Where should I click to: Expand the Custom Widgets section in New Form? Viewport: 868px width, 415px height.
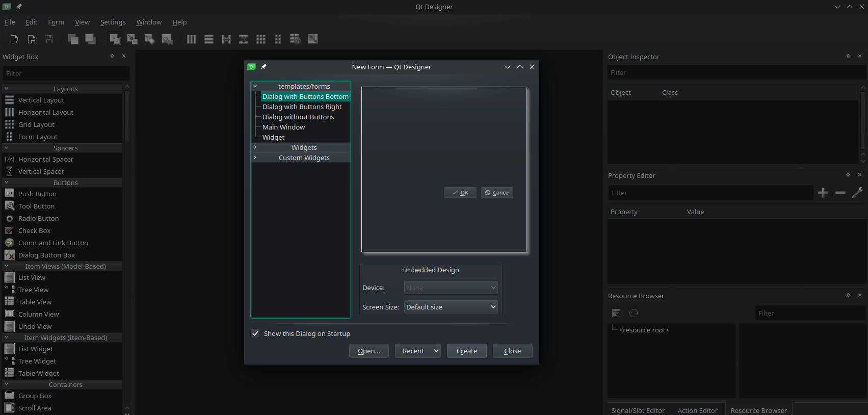tap(255, 158)
